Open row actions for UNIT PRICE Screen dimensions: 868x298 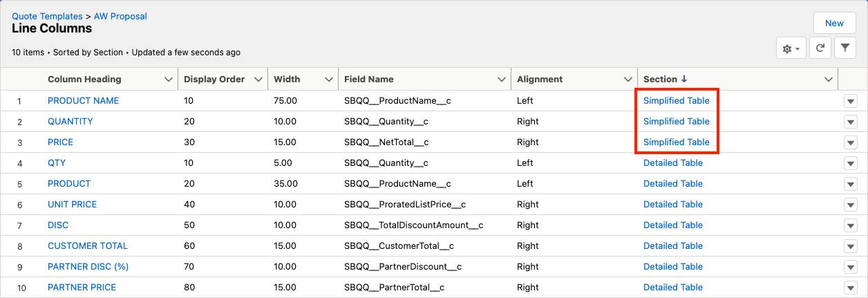pyautogui.click(x=850, y=205)
